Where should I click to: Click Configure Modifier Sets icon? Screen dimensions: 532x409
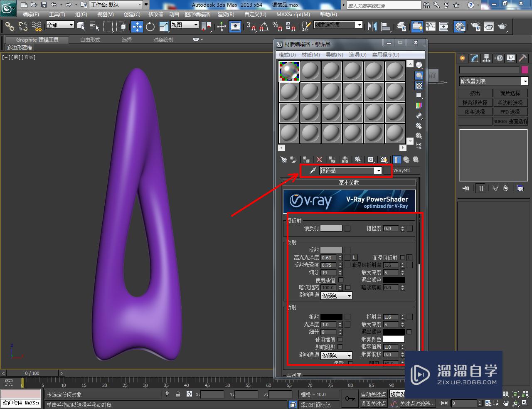tap(520, 188)
